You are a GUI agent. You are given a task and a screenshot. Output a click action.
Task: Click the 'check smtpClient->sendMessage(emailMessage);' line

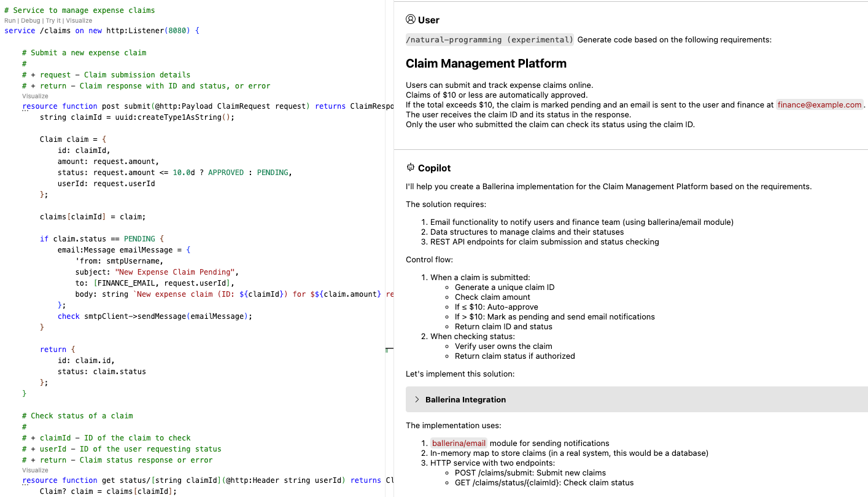(x=155, y=316)
